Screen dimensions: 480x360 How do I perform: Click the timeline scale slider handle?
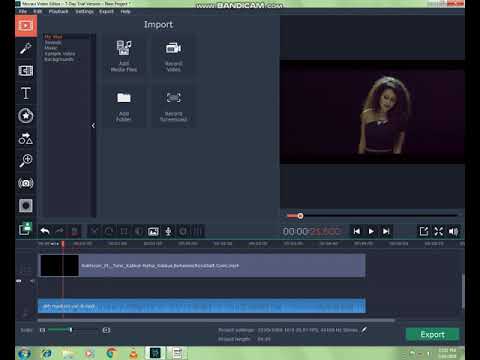(71, 330)
